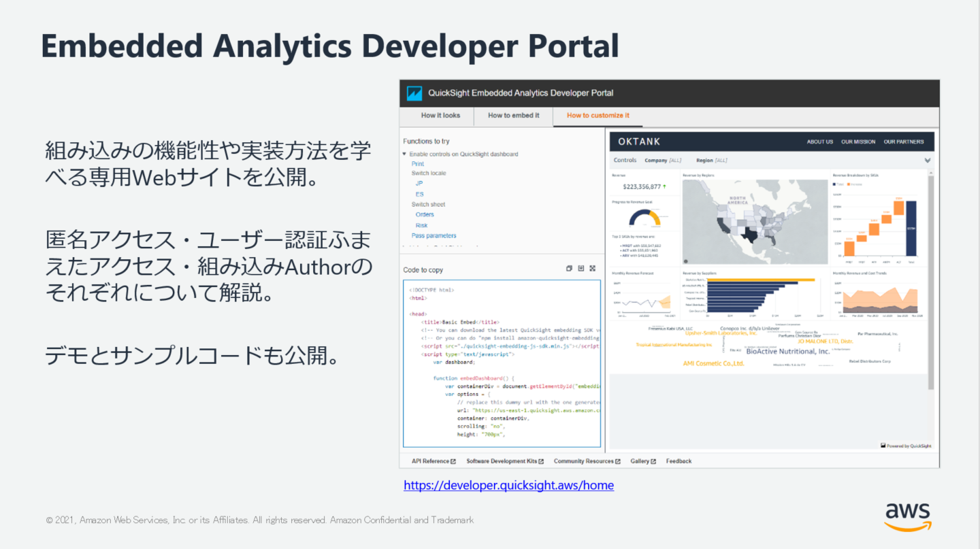Click the top orange supplier bar
Viewport: 980px width, 549px height.
[761, 280]
